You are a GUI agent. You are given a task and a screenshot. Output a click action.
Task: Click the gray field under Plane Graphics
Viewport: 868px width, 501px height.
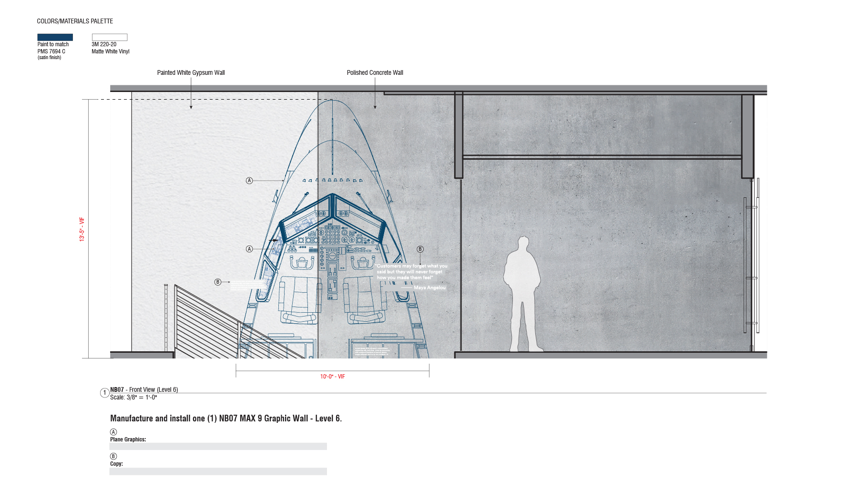coord(218,447)
